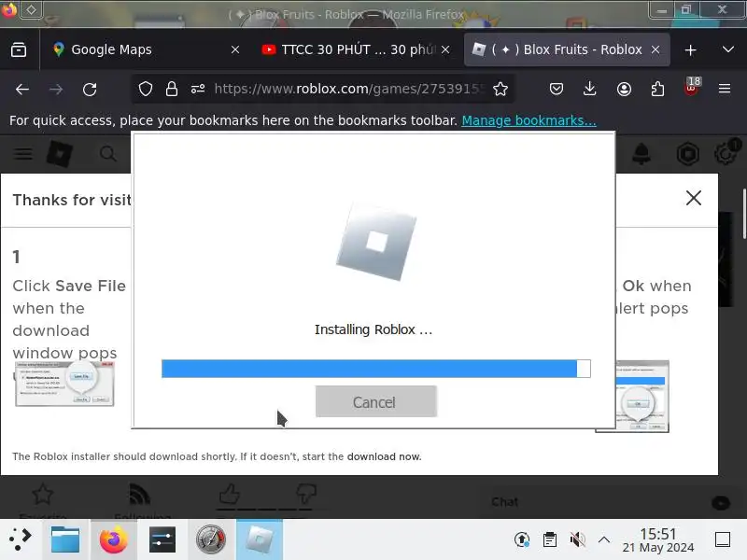Click the Save File instruction thumbnail

(64, 385)
